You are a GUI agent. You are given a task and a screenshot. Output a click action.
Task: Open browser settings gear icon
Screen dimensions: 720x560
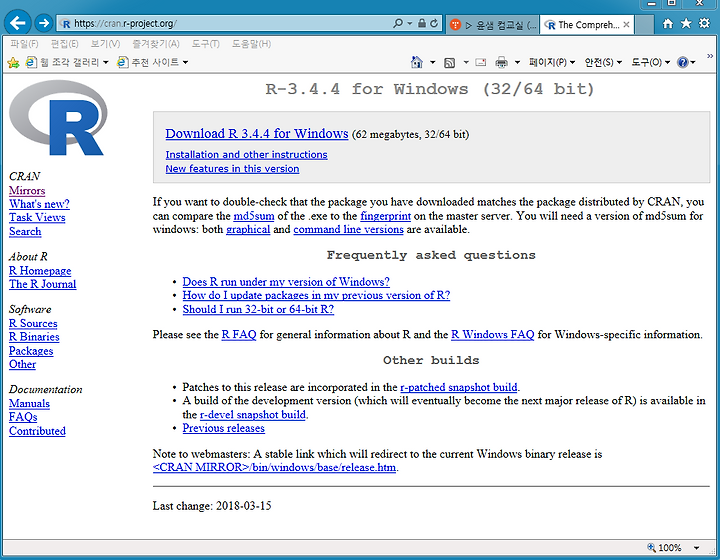[704, 23]
